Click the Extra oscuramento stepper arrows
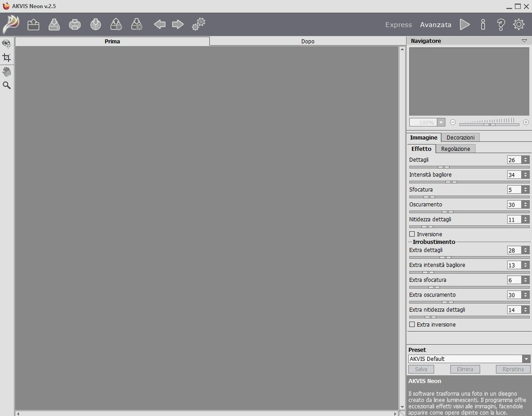Screen dimensions: 532x416 point(526,295)
